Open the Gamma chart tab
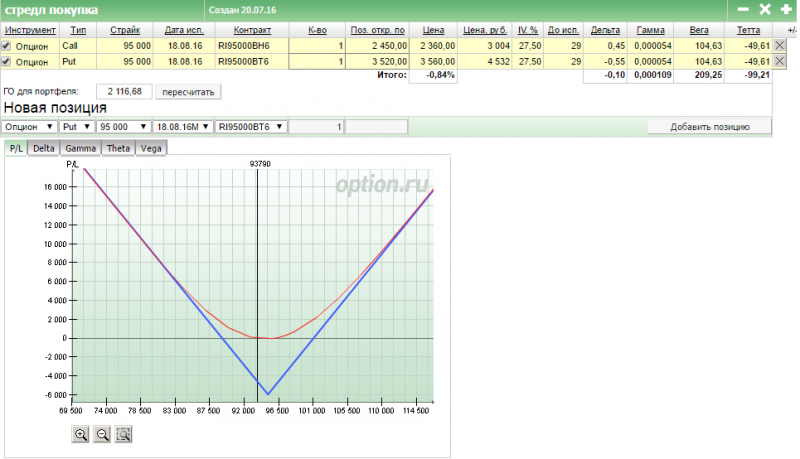 pyautogui.click(x=81, y=148)
